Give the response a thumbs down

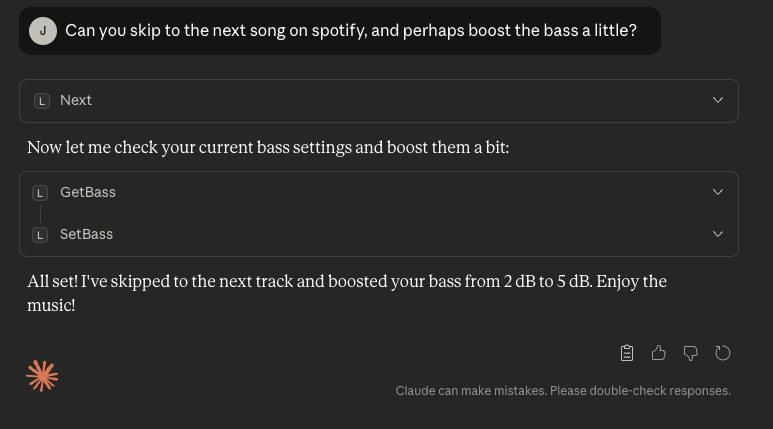click(690, 353)
